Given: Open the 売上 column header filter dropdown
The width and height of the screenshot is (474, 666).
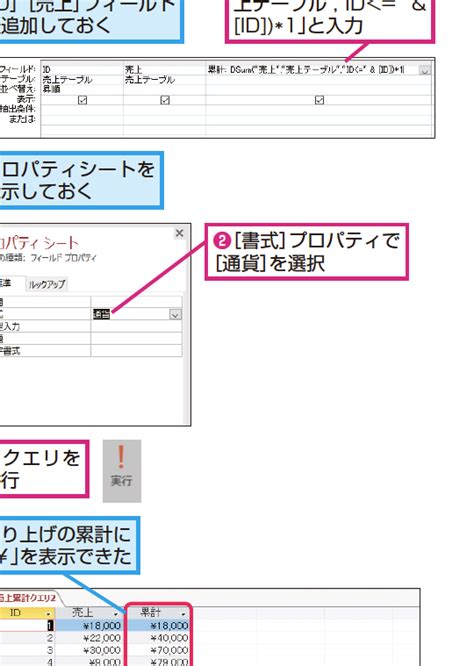Looking at the screenshot, I should click(x=115, y=614).
